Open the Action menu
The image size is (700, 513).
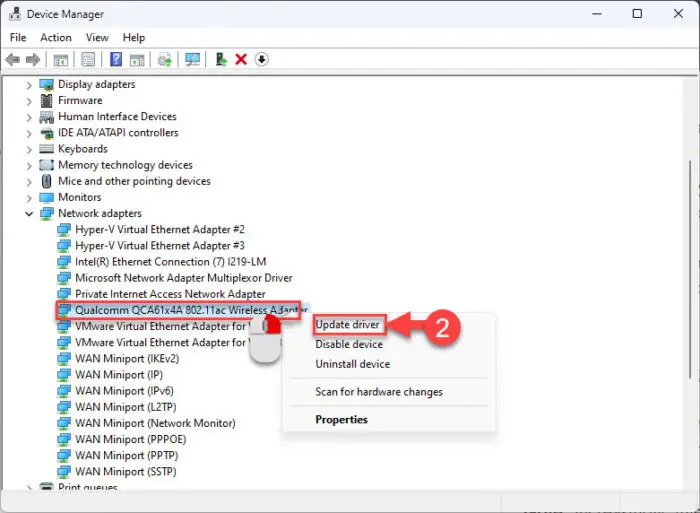[56, 38]
